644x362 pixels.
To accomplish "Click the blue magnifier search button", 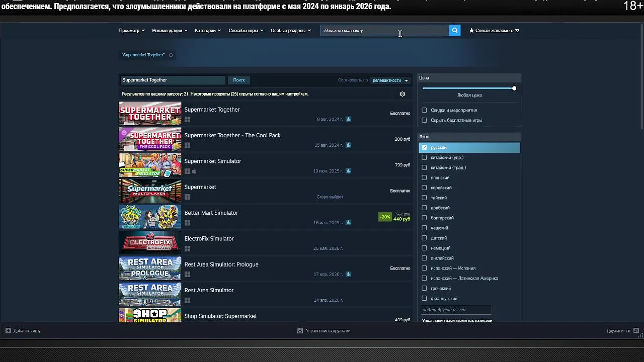I will click(x=454, y=31).
